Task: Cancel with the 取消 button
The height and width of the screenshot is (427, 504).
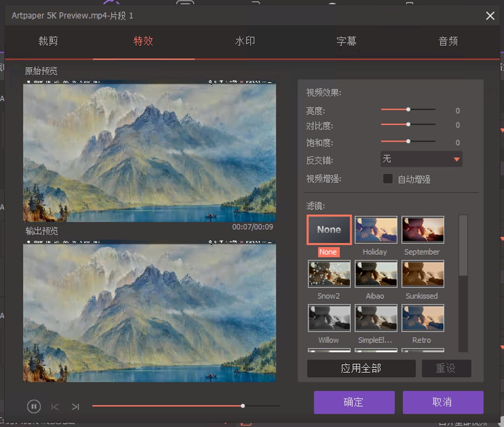Action: pyautogui.click(x=443, y=402)
